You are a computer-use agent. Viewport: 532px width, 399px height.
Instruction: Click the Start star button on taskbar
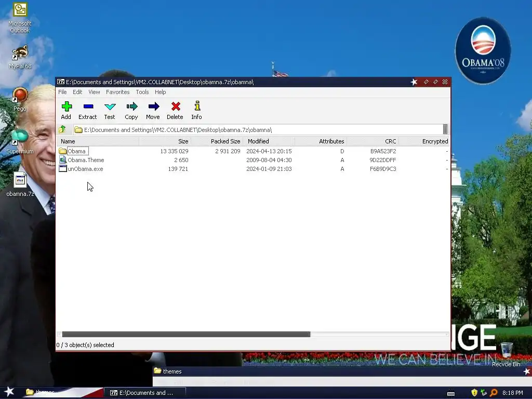coord(9,392)
